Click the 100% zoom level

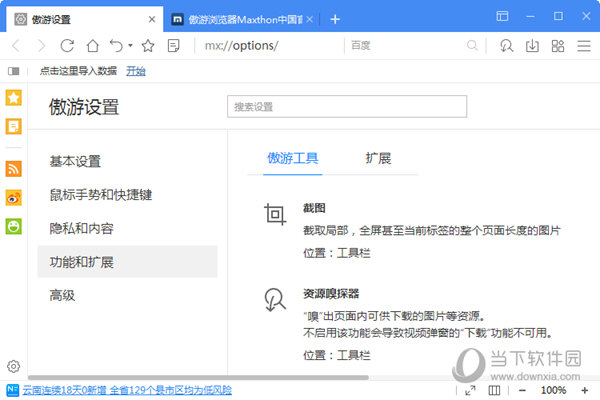553,390
